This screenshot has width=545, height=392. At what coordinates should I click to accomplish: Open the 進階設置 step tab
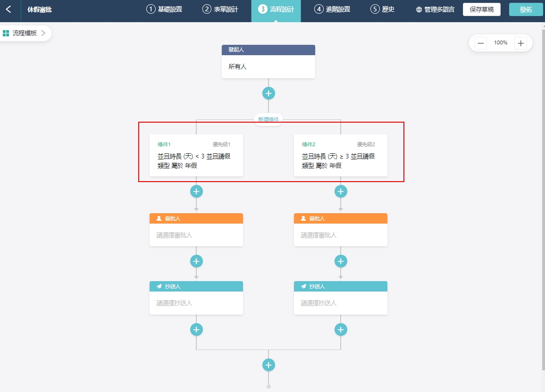pyautogui.click(x=332, y=9)
